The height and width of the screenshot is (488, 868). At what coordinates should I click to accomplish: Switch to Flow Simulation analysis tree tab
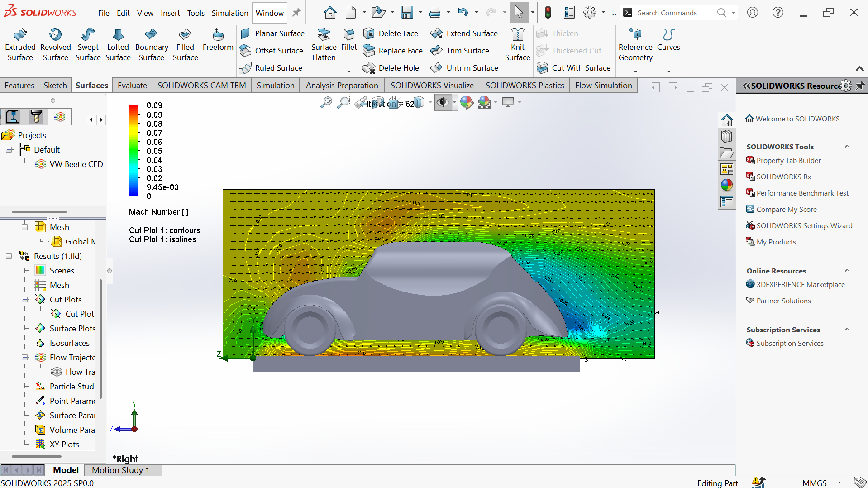coord(60,117)
